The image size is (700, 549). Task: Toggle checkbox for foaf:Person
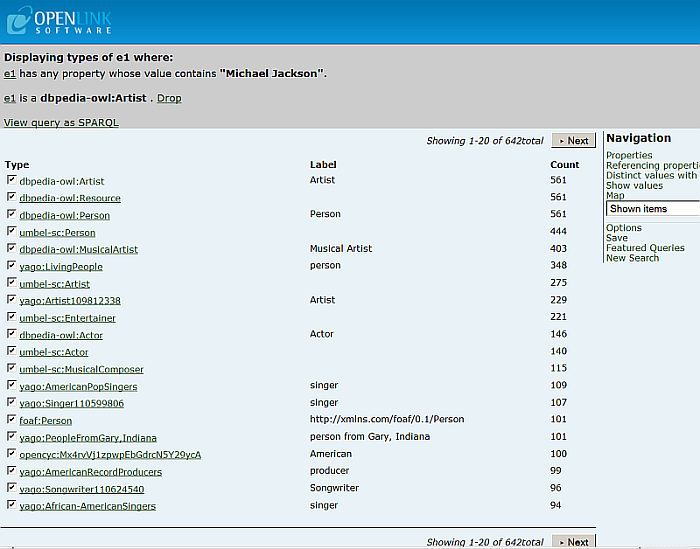(x=12, y=420)
